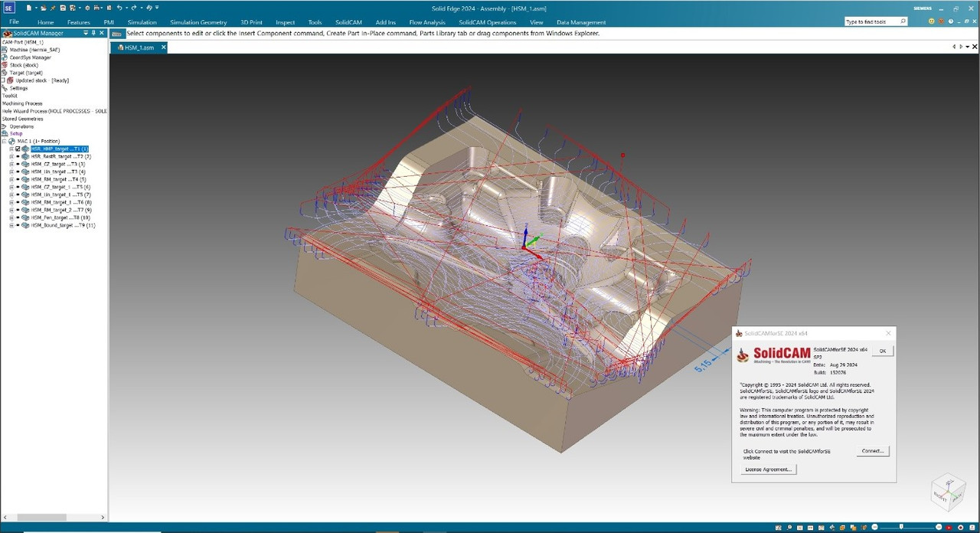Switch to the Features ribbon tab
Viewport: 980px width, 533px height.
(79, 22)
